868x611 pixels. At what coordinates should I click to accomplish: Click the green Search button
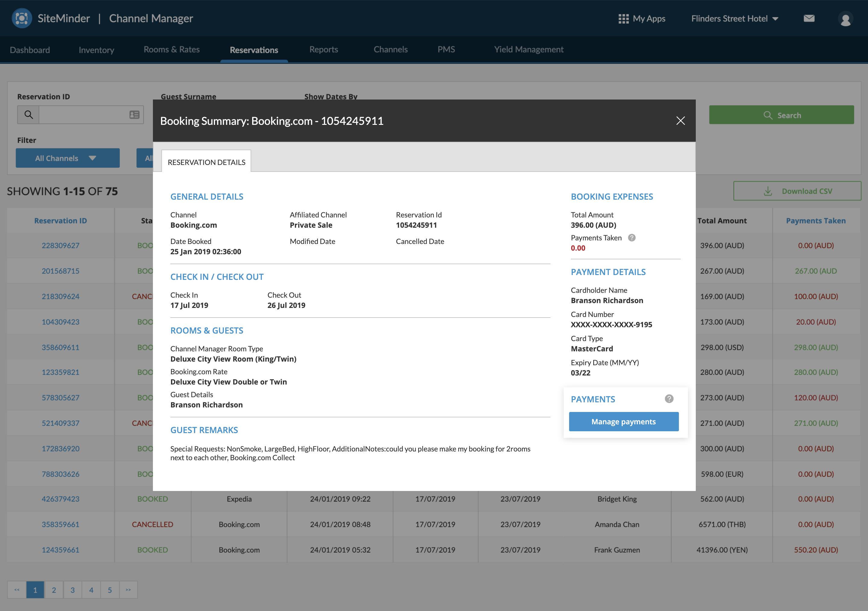coord(781,115)
